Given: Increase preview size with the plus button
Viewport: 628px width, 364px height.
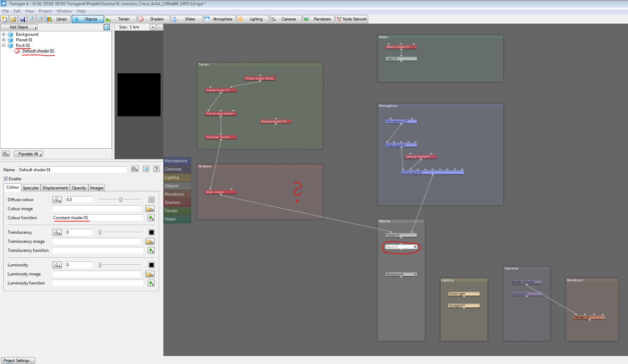Looking at the screenshot, I should pyautogui.click(x=153, y=27).
